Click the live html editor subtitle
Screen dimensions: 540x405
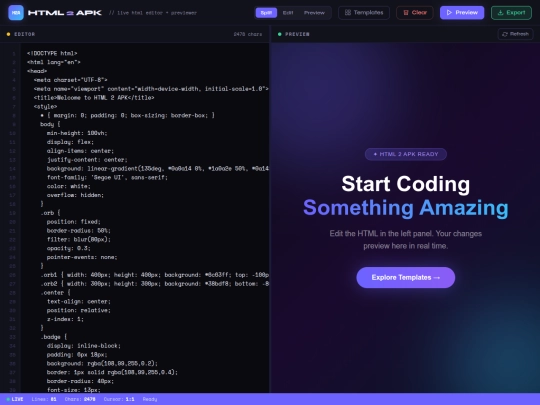[x=153, y=13]
